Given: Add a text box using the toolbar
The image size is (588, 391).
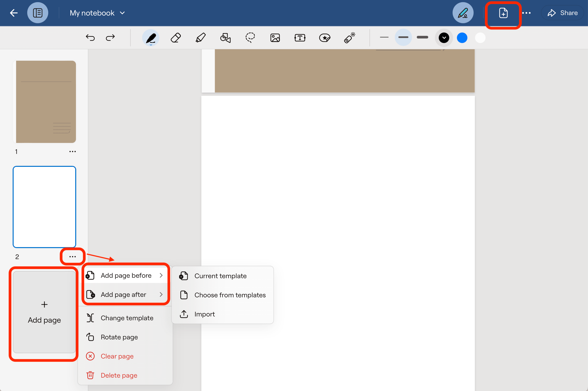Looking at the screenshot, I should tap(300, 38).
